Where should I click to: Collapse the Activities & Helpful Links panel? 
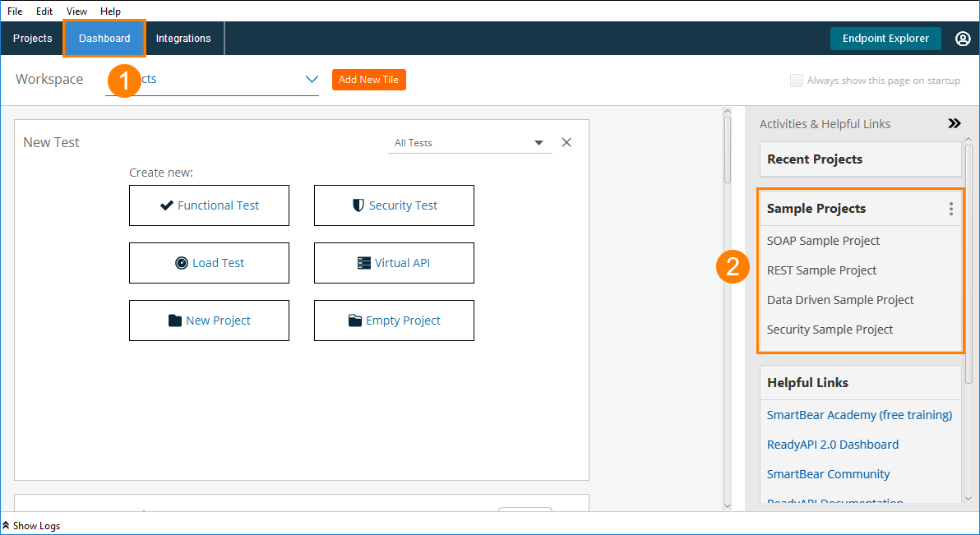pyautogui.click(x=954, y=122)
